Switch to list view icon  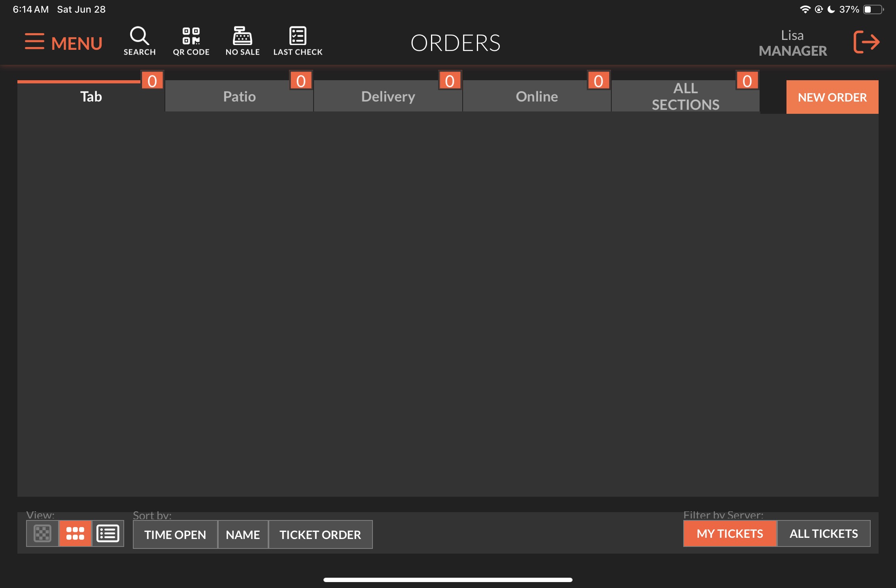click(108, 533)
